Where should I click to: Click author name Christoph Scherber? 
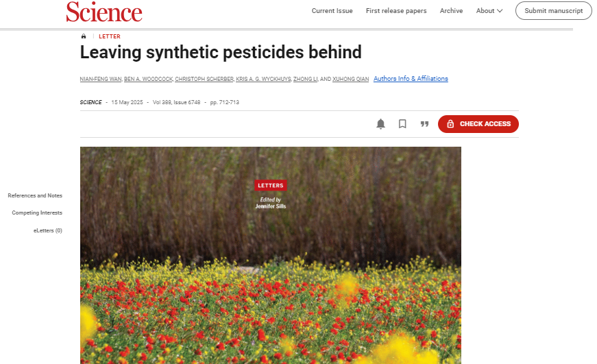coord(204,80)
